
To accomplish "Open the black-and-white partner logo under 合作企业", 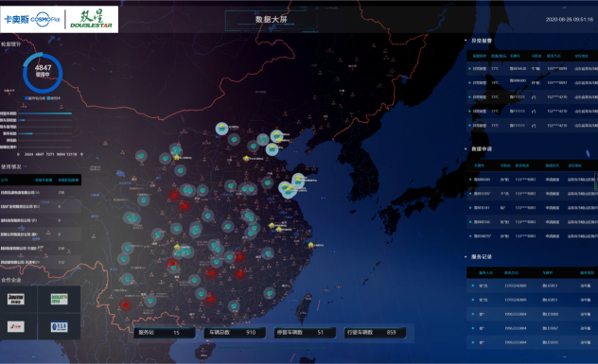I will point(16,299).
